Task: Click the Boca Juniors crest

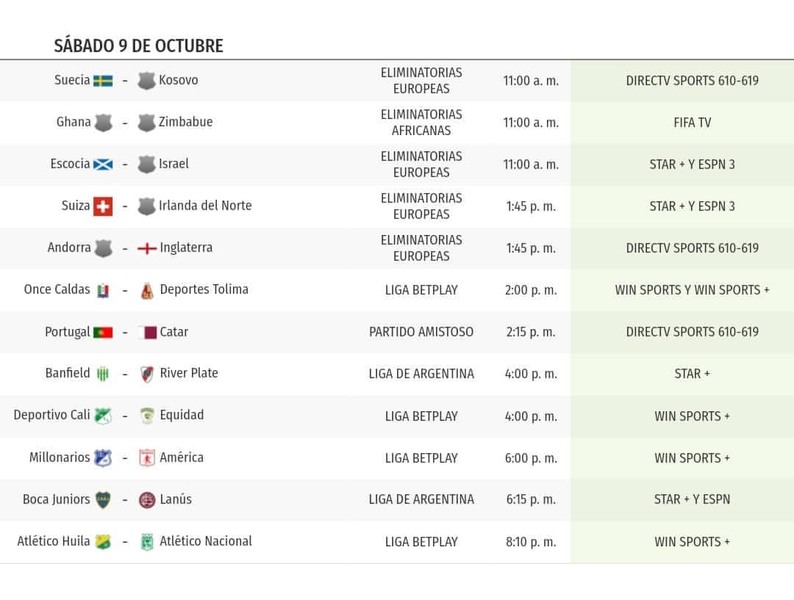Action: point(103,499)
